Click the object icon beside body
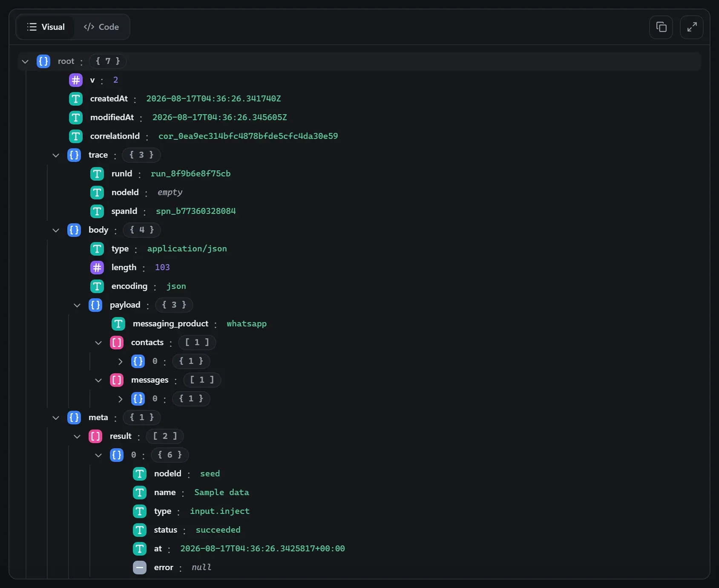This screenshot has height=588, width=719. coord(74,230)
